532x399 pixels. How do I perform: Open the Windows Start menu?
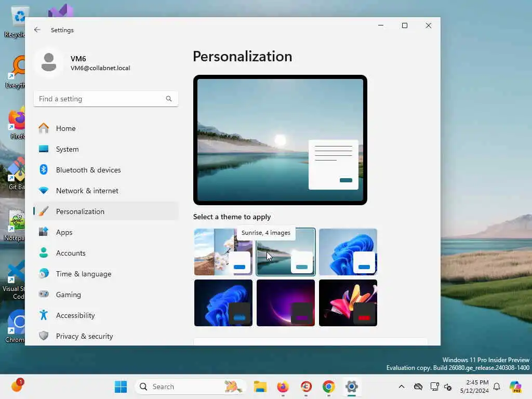pos(121,387)
